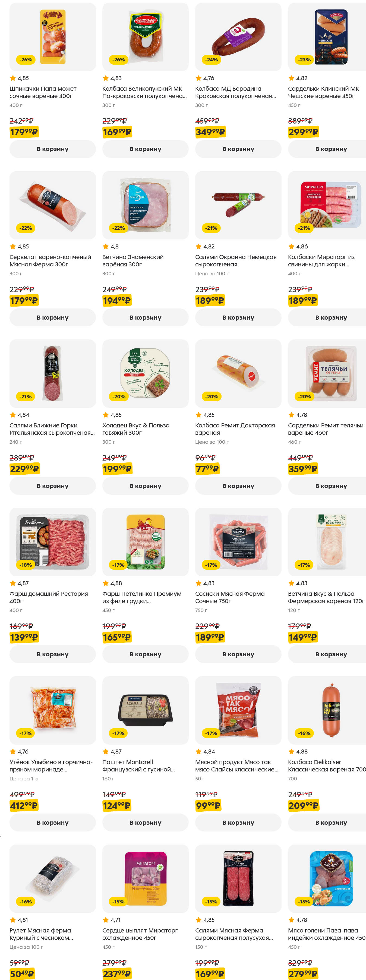Open the Салями Окраина Немецкая product photo
The height and width of the screenshot is (980, 366).
[238, 205]
